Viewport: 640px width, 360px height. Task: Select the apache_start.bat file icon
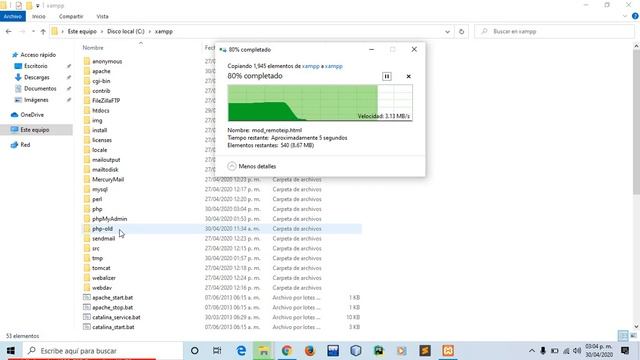(87, 298)
